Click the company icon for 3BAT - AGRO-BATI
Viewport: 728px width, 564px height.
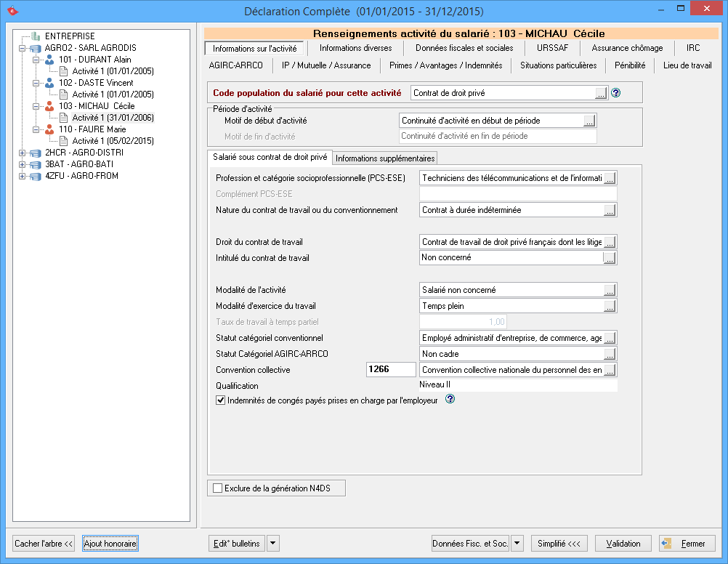click(36, 164)
